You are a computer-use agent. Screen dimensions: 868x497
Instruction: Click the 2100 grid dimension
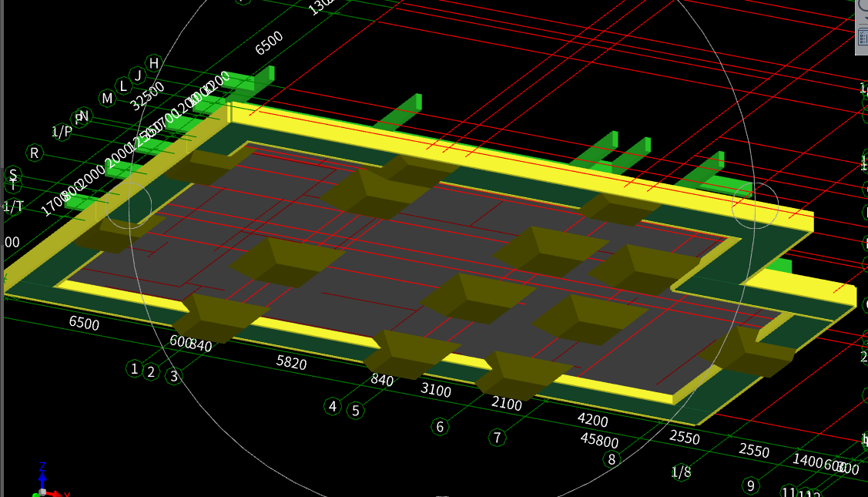tap(507, 403)
